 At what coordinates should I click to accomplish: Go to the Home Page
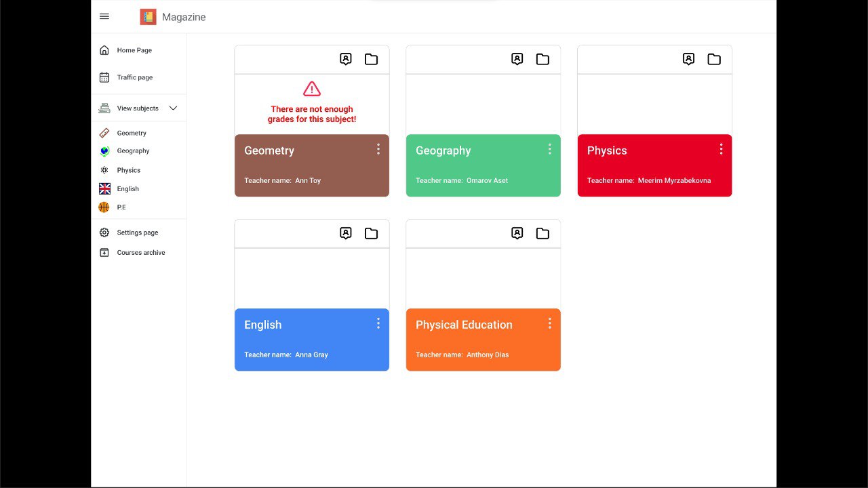(134, 50)
